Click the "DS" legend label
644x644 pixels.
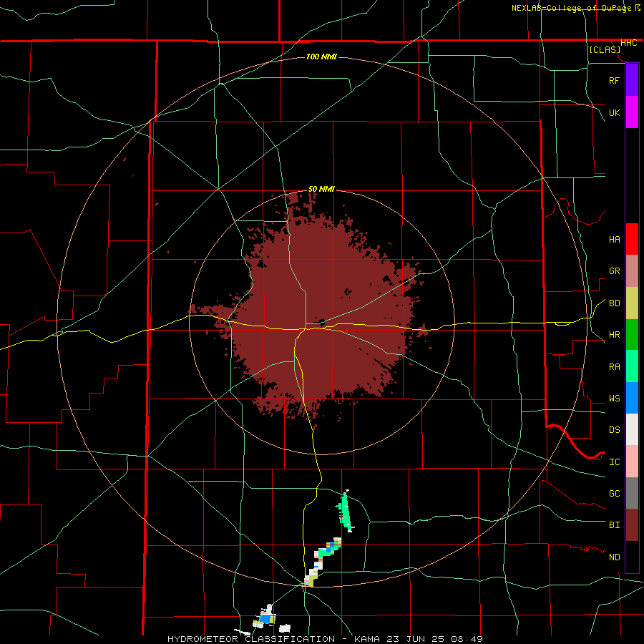[x=614, y=430]
